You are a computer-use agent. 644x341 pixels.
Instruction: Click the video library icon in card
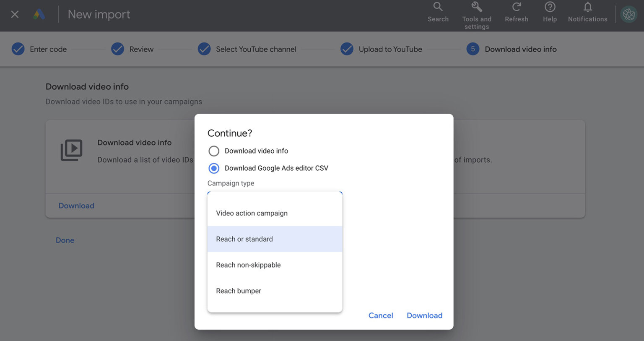click(x=71, y=150)
